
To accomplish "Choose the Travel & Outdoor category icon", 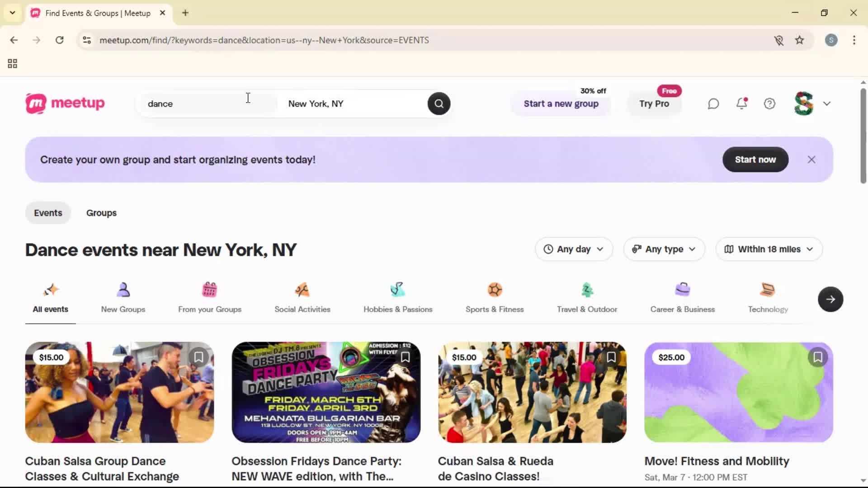I will [x=586, y=290].
